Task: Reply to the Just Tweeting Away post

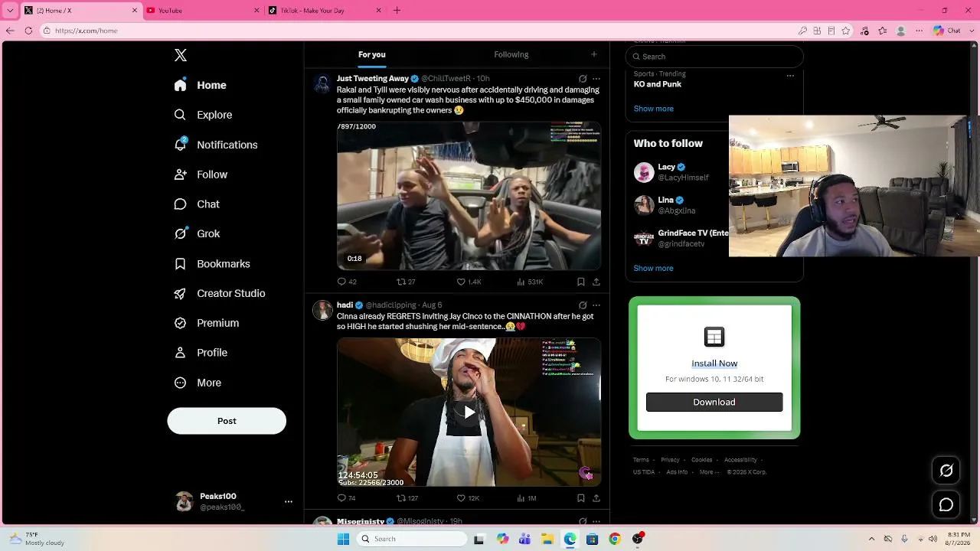Action: [347, 282]
